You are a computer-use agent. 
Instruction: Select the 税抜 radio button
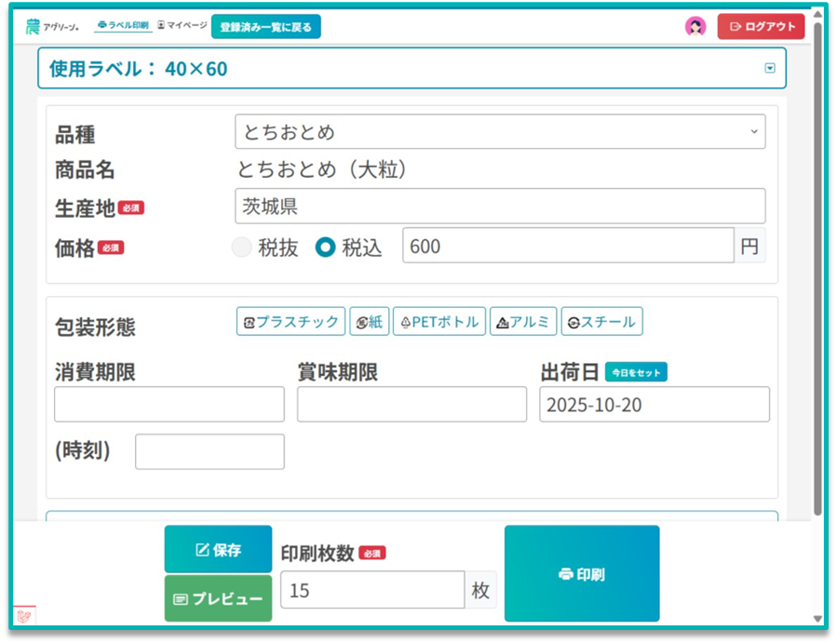(x=242, y=248)
